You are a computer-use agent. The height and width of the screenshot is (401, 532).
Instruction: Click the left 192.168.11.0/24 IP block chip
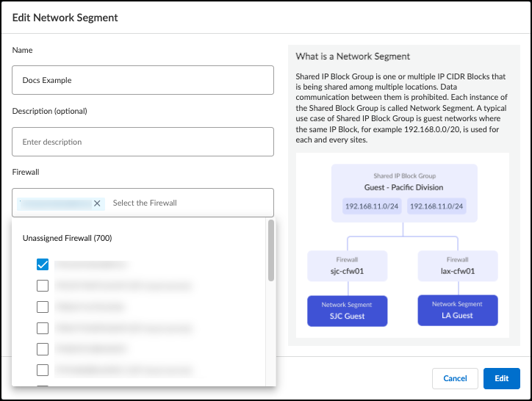(x=372, y=206)
